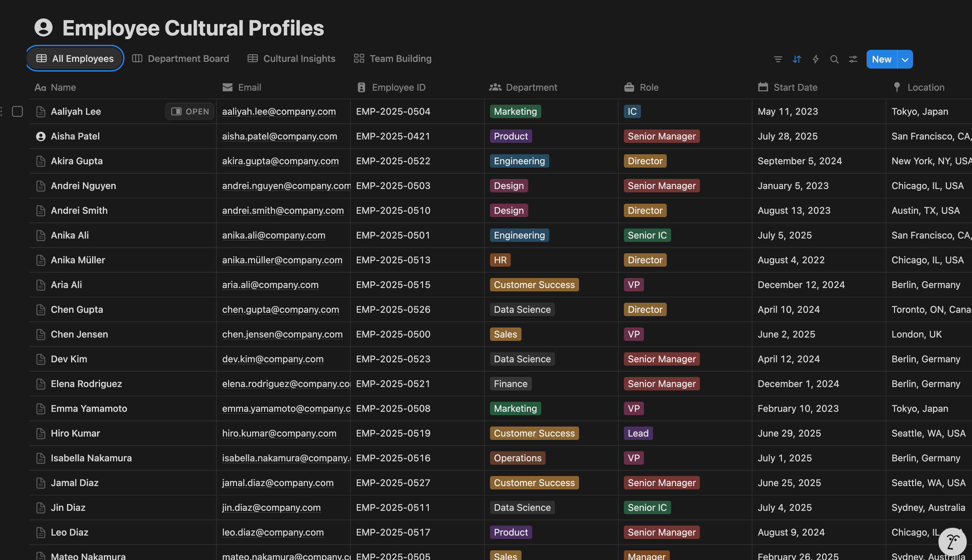Click the page icon next to Akira Gupta
Screen dimensions: 972x560
(x=40, y=161)
